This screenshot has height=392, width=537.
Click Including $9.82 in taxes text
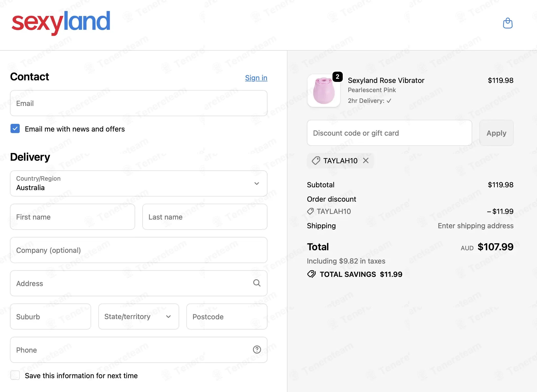[x=346, y=261]
